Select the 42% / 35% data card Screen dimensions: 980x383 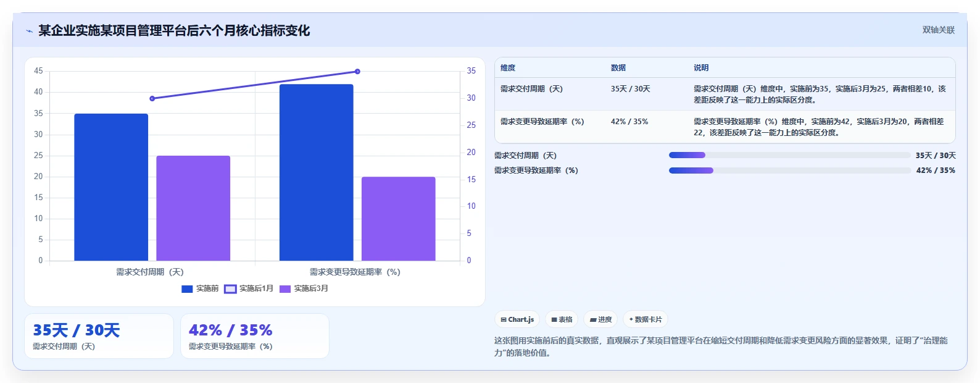tap(255, 336)
